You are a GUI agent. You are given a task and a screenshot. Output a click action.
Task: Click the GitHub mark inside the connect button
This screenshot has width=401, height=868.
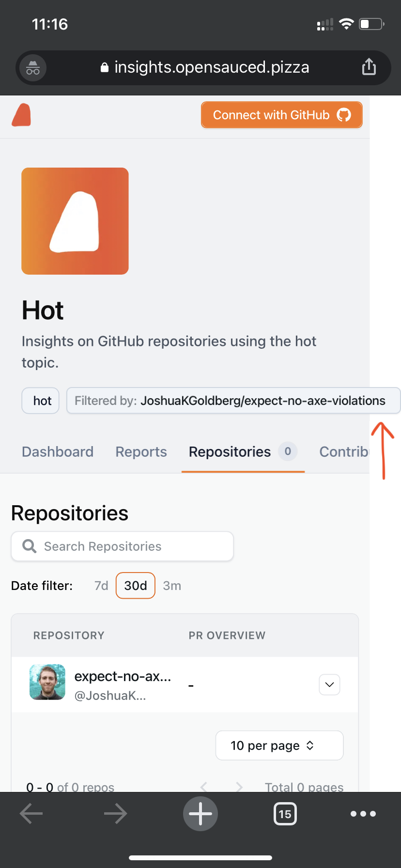[x=344, y=115]
